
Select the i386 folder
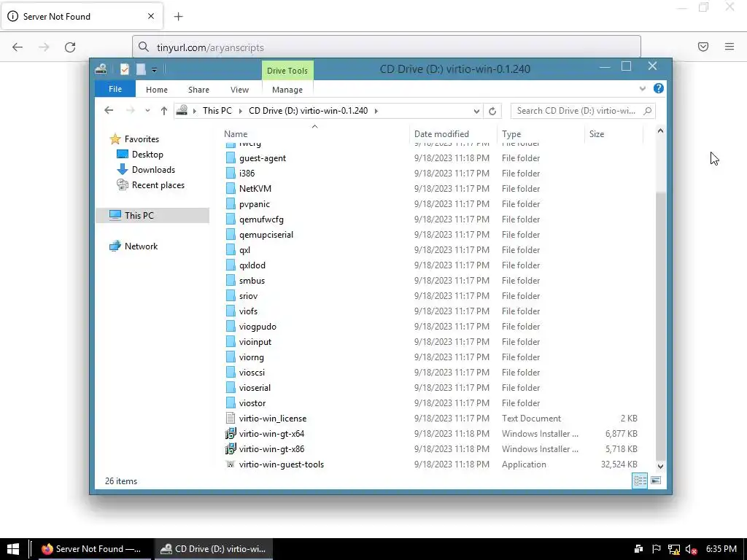click(x=247, y=174)
